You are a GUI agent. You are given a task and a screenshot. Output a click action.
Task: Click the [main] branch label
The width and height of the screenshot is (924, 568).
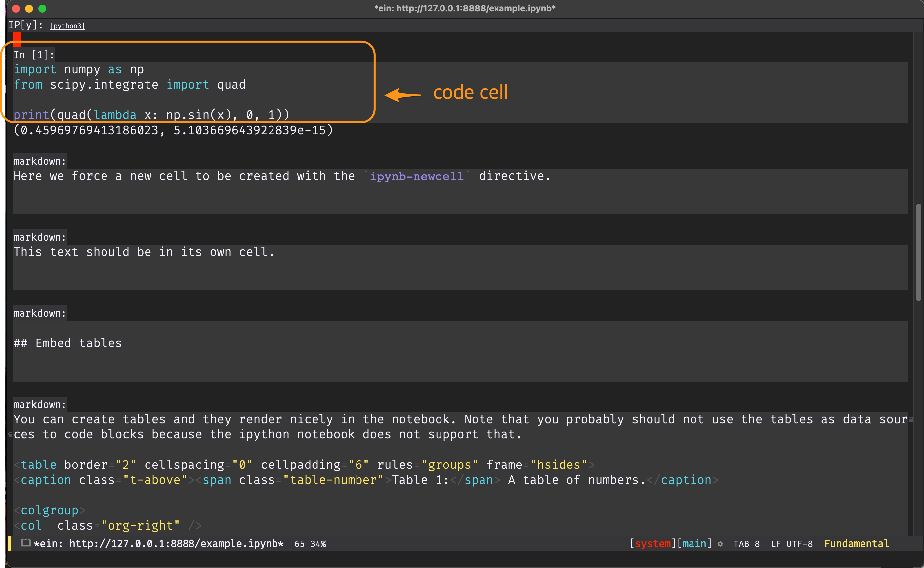694,544
